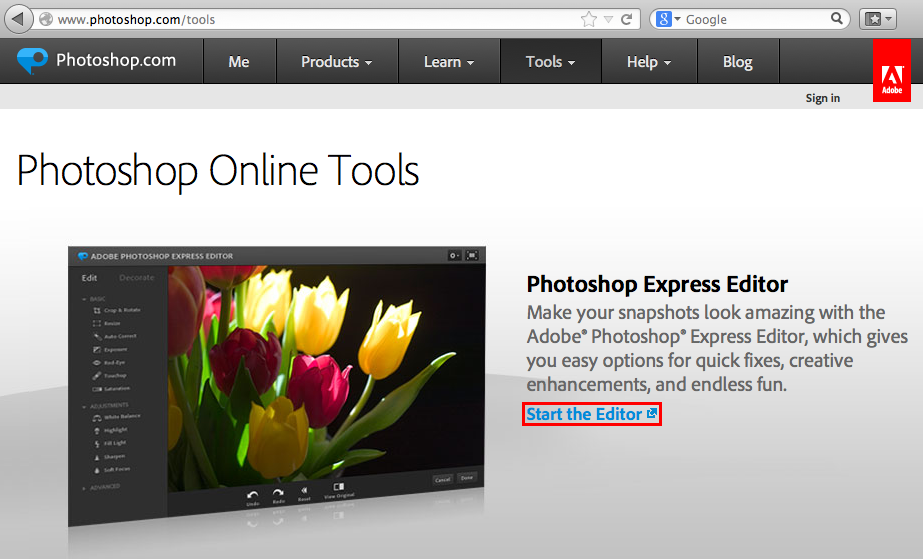The image size is (923, 559).
Task: Click the external link icon after Start the Editor
Action: (652, 414)
